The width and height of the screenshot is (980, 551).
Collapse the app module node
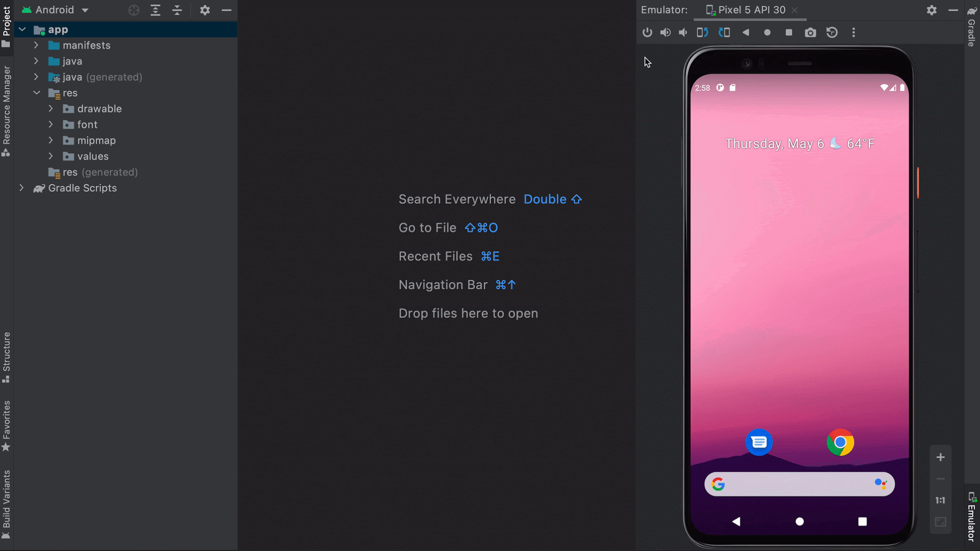pyautogui.click(x=22, y=30)
